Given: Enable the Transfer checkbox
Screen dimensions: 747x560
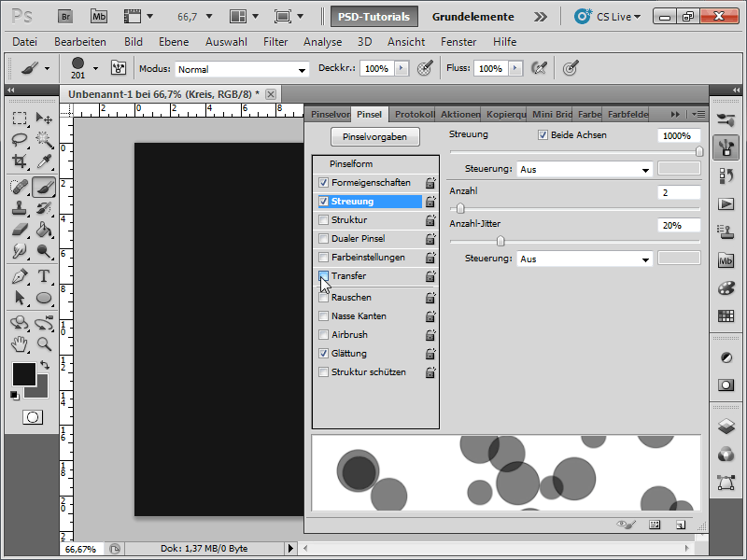Looking at the screenshot, I should pos(323,276).
